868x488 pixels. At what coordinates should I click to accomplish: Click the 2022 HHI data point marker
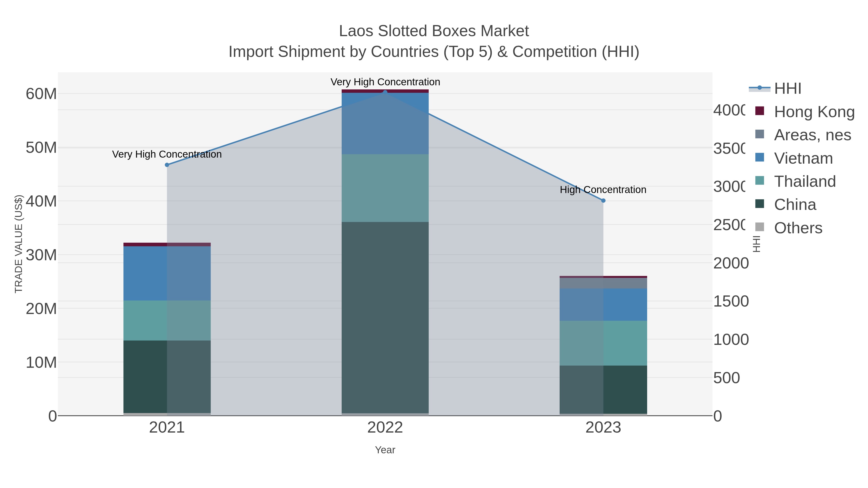(385, 92)
